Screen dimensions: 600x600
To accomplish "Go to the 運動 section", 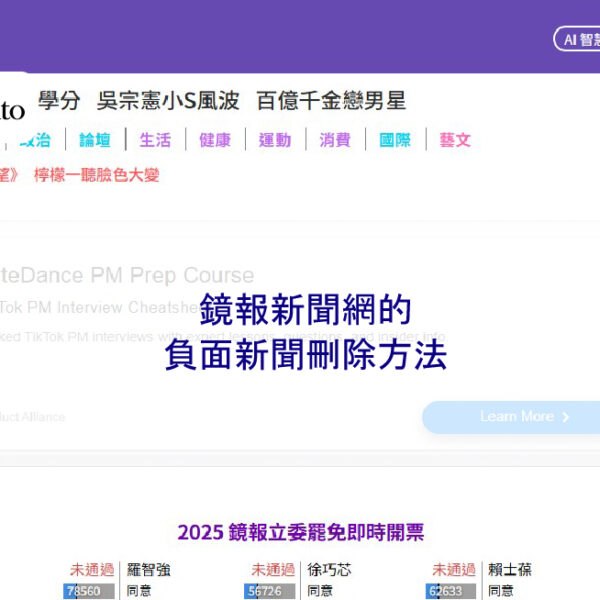I will click(275, 140).
